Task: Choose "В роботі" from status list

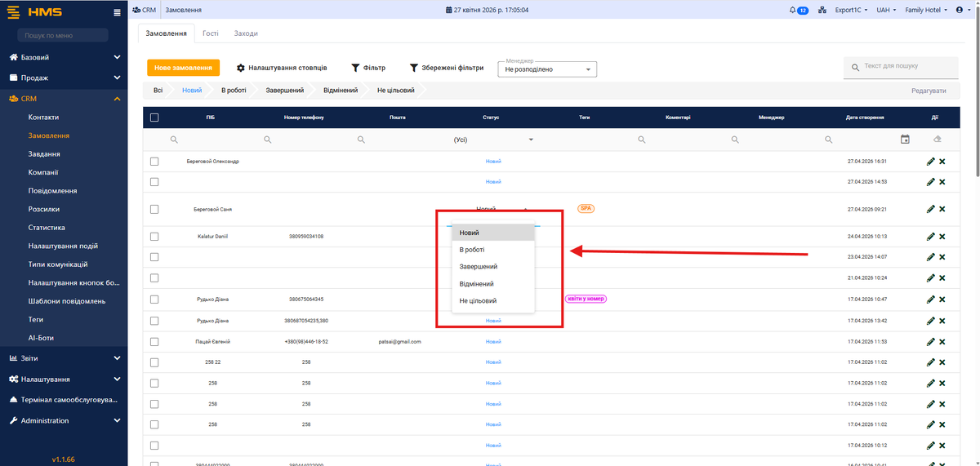Action: point(472,250)
